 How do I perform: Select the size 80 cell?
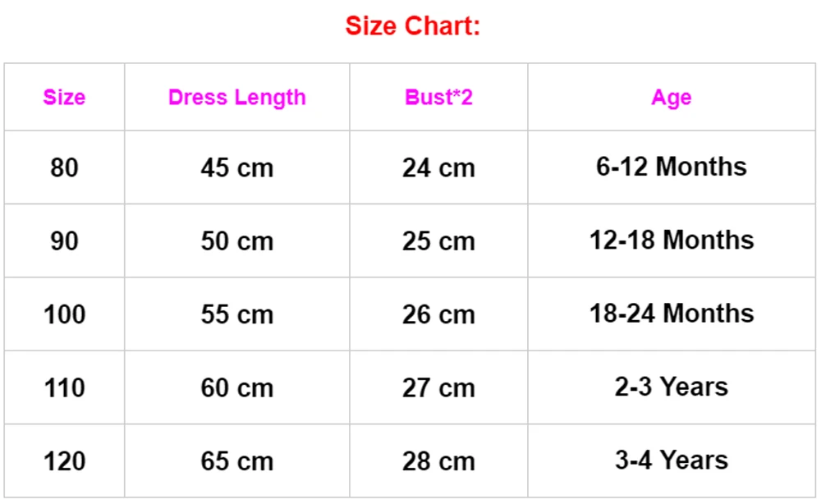click(x=64, y=168)
